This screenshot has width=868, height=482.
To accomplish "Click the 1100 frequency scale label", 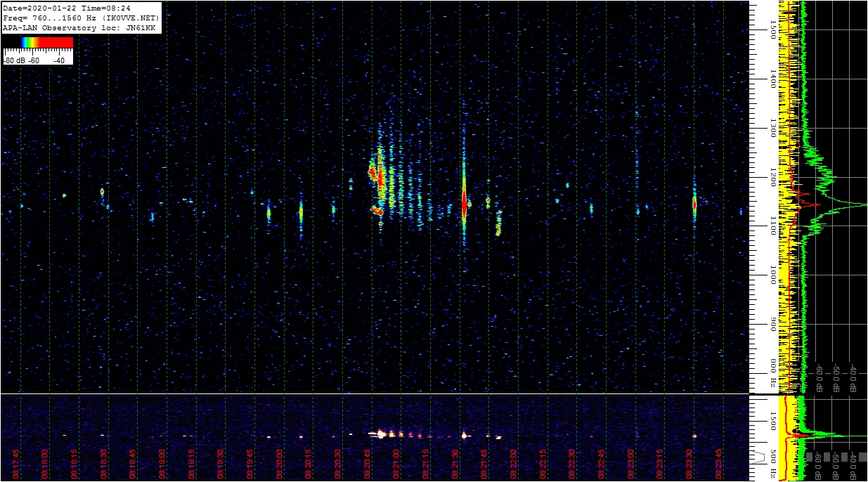I will coord(772,226).
